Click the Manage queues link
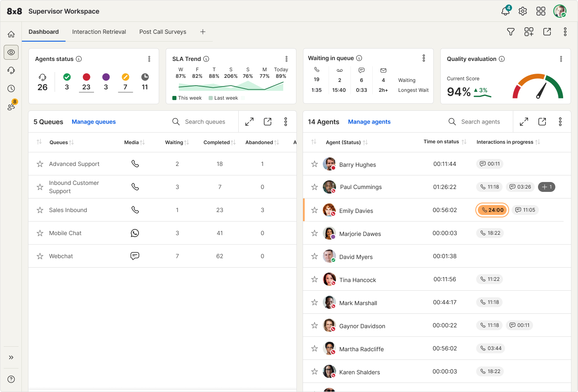The height and width of the screenshot is (392, 578). click(94, 122)
